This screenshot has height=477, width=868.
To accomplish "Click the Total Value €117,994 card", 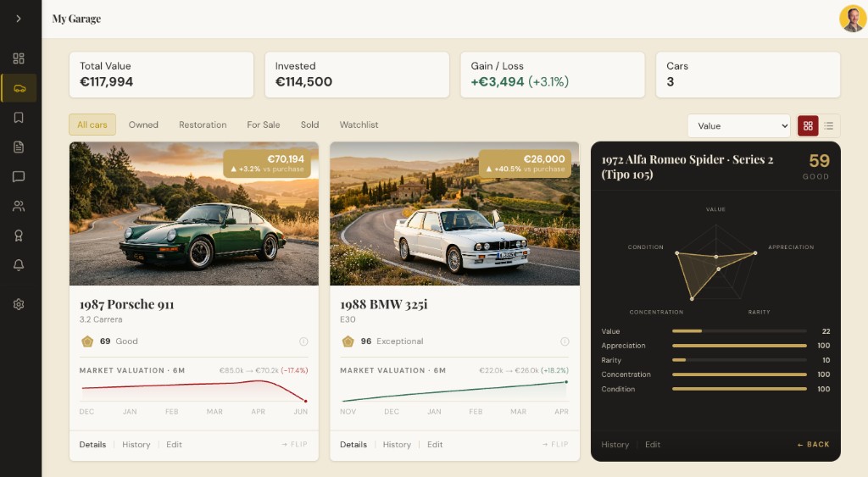I will 161,75.
